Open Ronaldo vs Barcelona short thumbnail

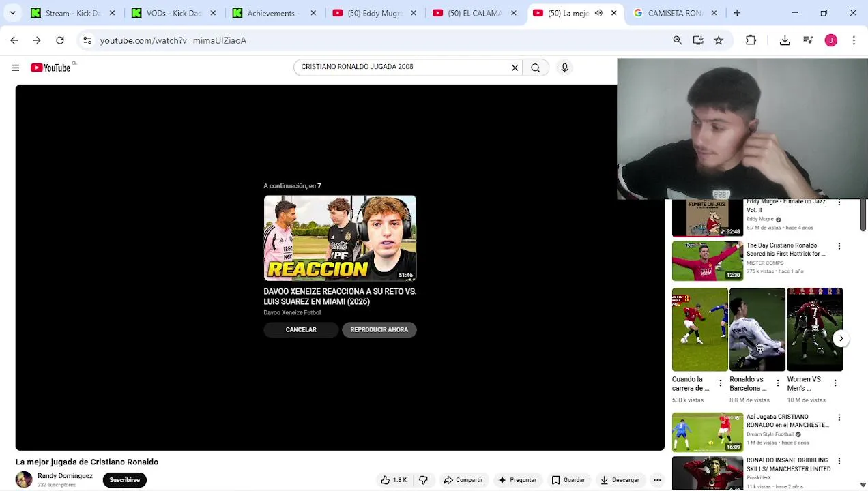tap(757, 329)
